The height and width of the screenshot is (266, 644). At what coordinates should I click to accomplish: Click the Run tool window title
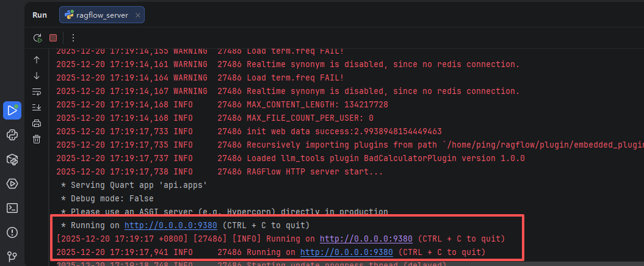40,15
